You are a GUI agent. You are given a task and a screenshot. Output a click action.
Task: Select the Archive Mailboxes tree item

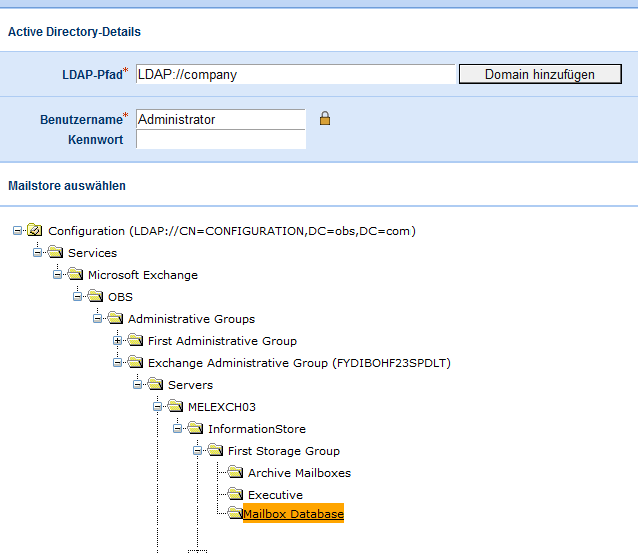pos(299,473)
